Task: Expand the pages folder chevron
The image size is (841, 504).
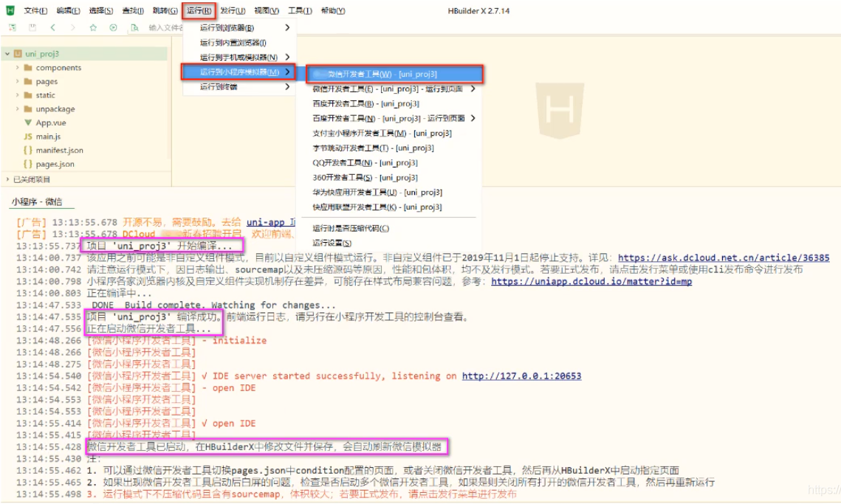Action: [x=17, y=81]
